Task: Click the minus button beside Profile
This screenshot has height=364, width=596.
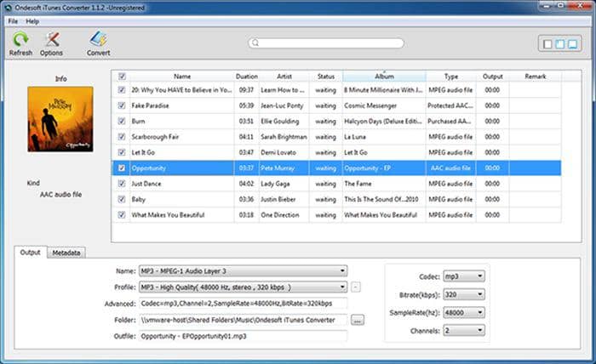Action: (x=355, y=287)
